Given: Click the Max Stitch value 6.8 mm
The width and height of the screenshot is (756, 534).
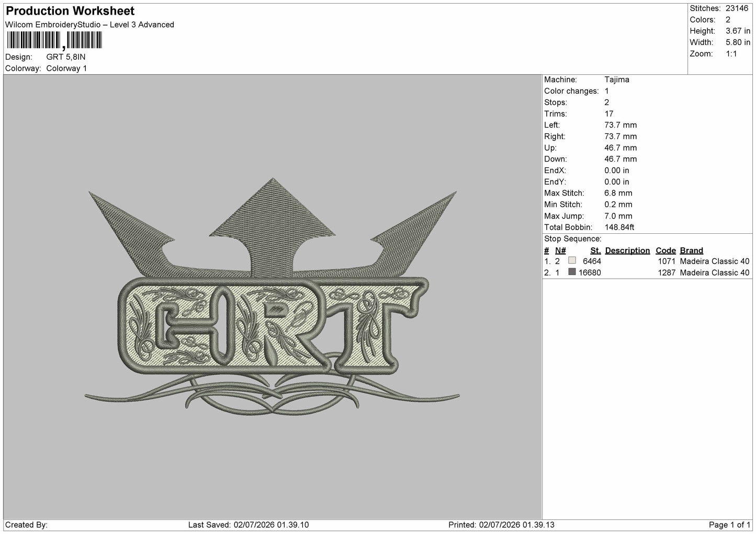Looking at the screenshot, I should 618,194.
